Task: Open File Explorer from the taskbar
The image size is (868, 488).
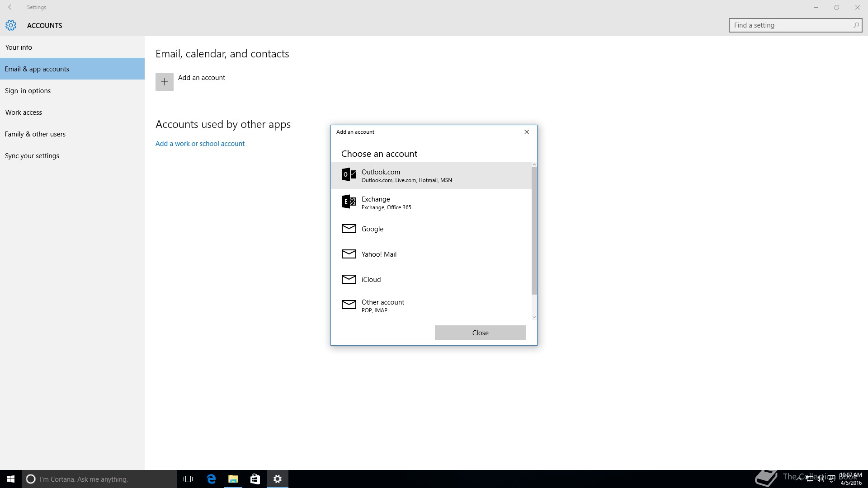Action: pyautogui.click(x=233, y=479)
